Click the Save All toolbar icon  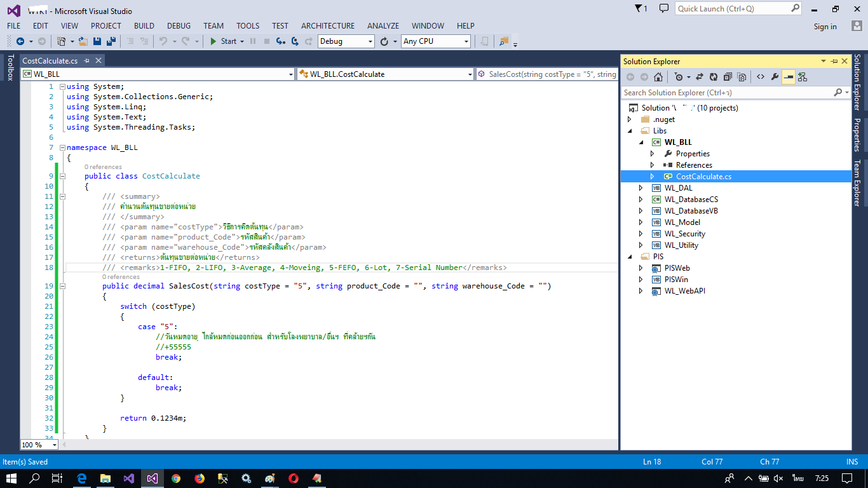pos(111,41)
